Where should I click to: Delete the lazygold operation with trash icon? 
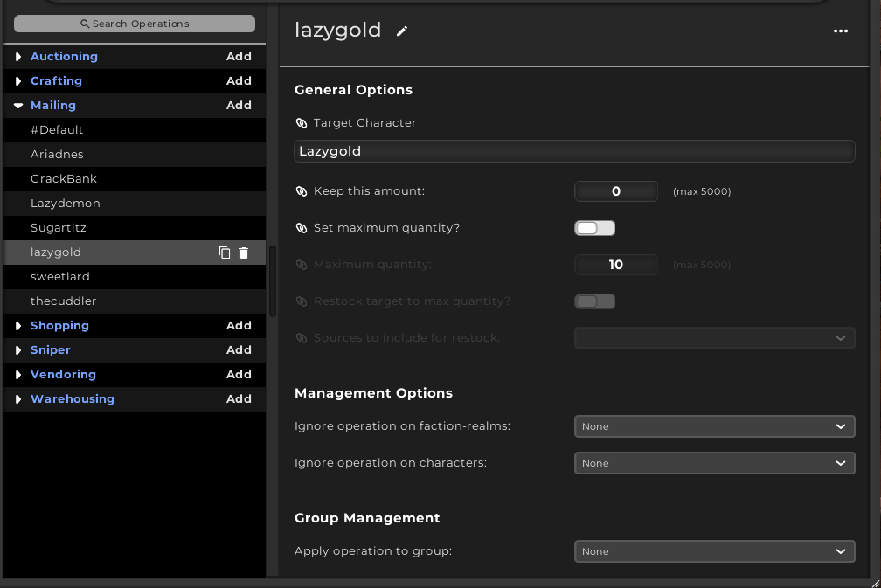pyautogui.click(x=244, y=252)
